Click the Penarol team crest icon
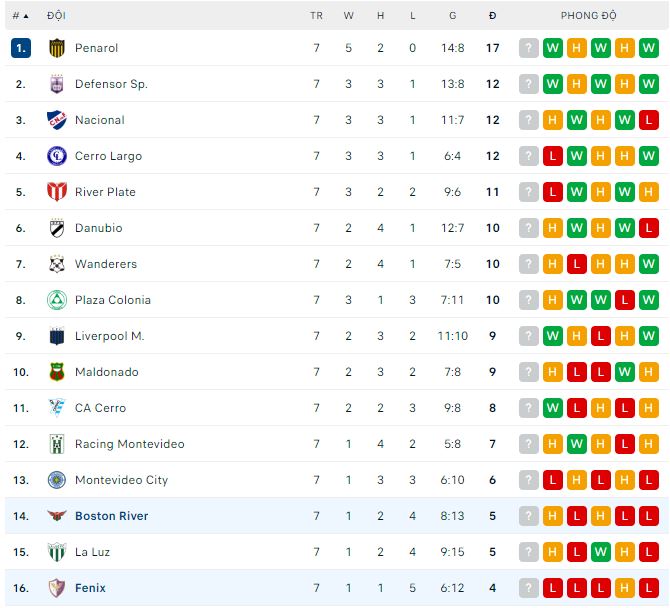Screen dimensions: 670x608 click(56, 48)
